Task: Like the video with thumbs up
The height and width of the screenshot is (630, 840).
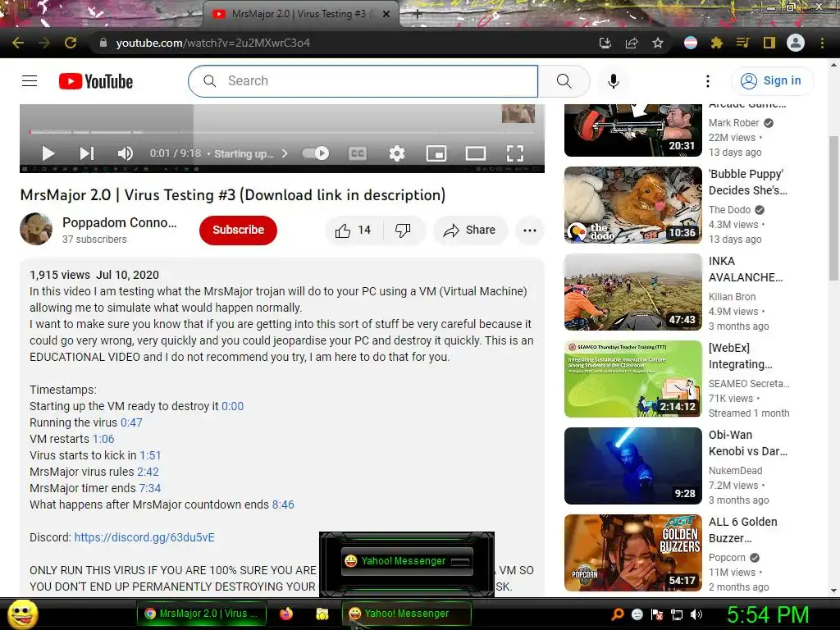Action: [354, 231]
